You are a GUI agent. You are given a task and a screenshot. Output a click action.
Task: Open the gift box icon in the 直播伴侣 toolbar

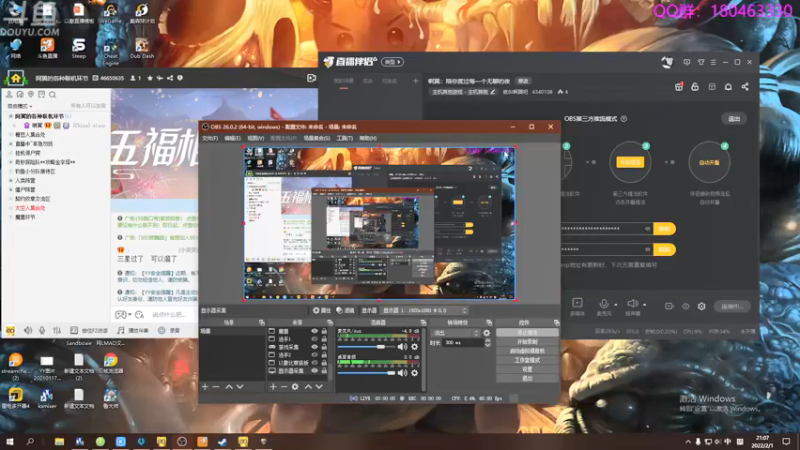(x=679, y=87)
